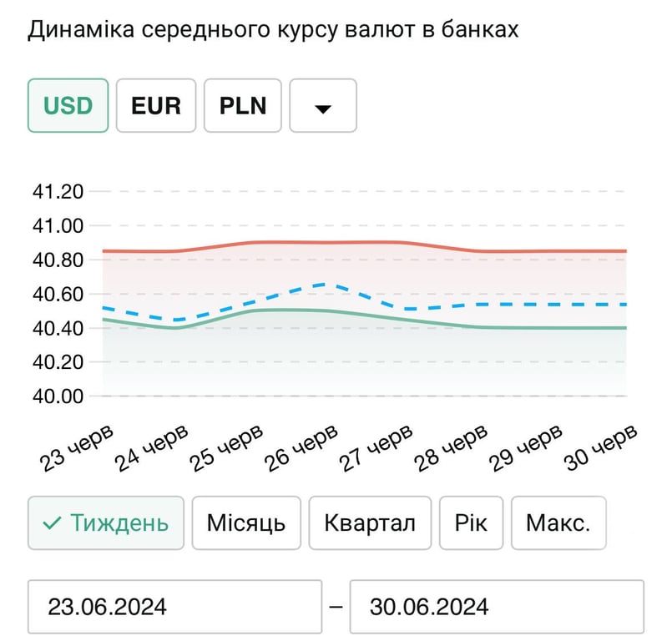Switch to EUR currency
The height and width of the screenshot is (641, 672).
(156, 105)
